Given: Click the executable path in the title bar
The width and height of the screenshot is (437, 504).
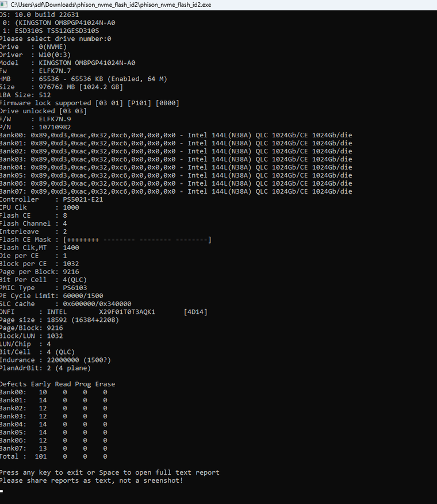Looking at the screenshot, I should coord(111,5).
